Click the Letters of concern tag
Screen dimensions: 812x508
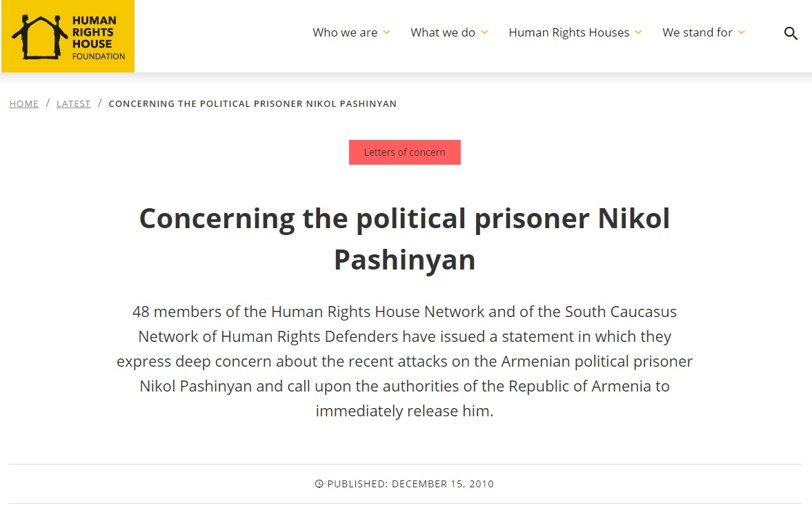point(404,152)
